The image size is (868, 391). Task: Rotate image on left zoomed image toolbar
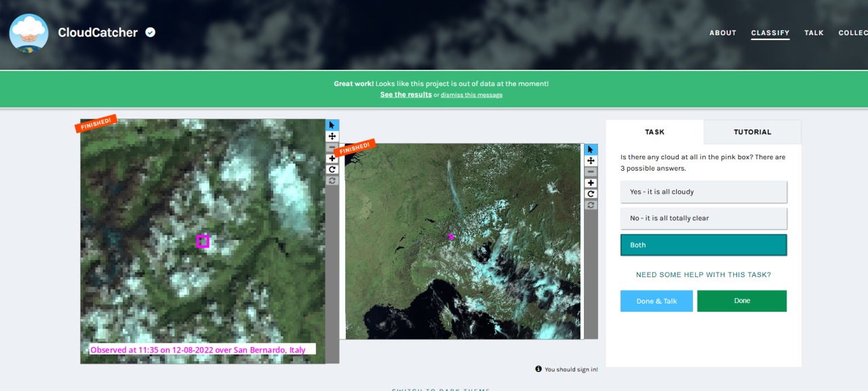coord(332,169)
